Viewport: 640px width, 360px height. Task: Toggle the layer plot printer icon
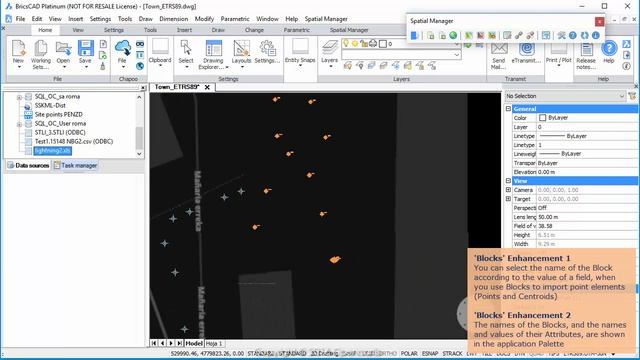(x=373, y=44)
